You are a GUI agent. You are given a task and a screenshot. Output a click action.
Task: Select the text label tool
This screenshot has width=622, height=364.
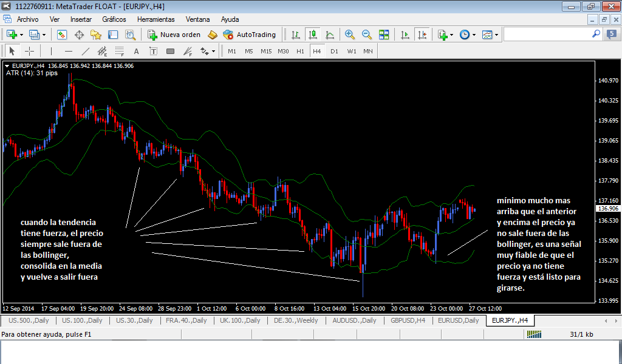coord(153,51)
